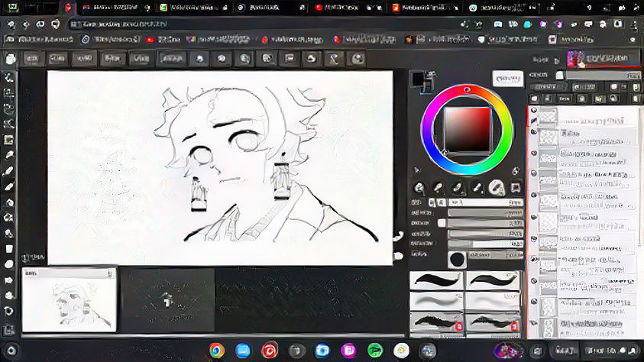This screenshot has height=362, width=644.
Task: Open the red circular app in the shelf
Action: pyautogui.click(x=269, y=351)
